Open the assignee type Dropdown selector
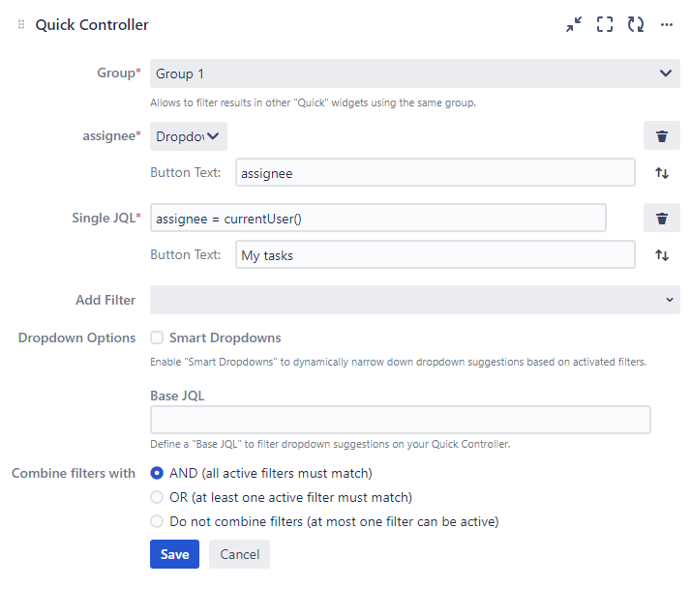 point(189,136)
